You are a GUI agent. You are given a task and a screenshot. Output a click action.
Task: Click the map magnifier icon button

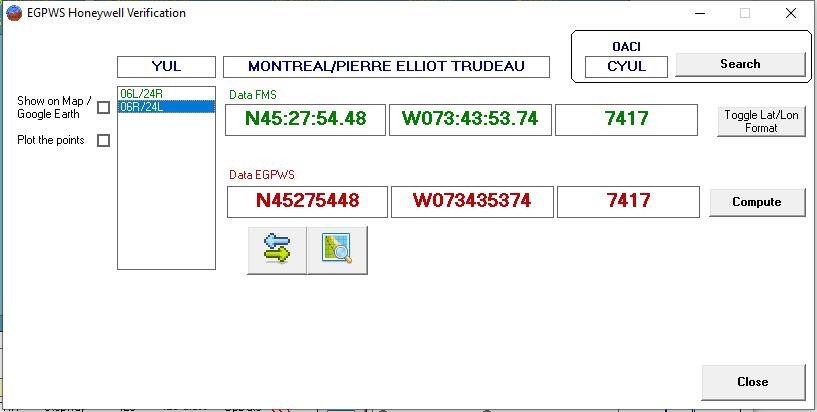[337, 250]
